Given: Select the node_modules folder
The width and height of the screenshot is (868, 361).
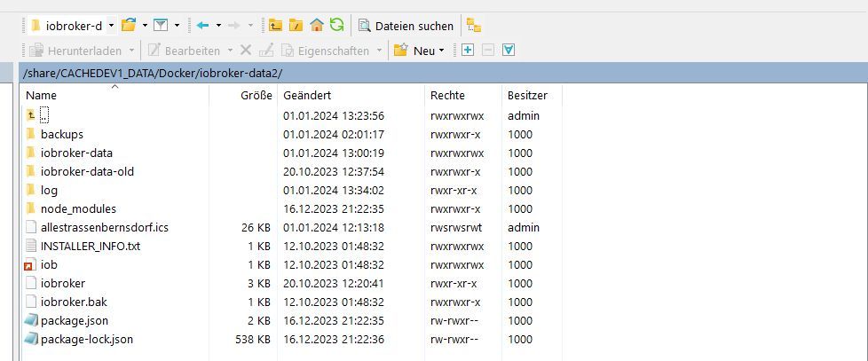Looking at the screenshot, I should tap(78, 209).
